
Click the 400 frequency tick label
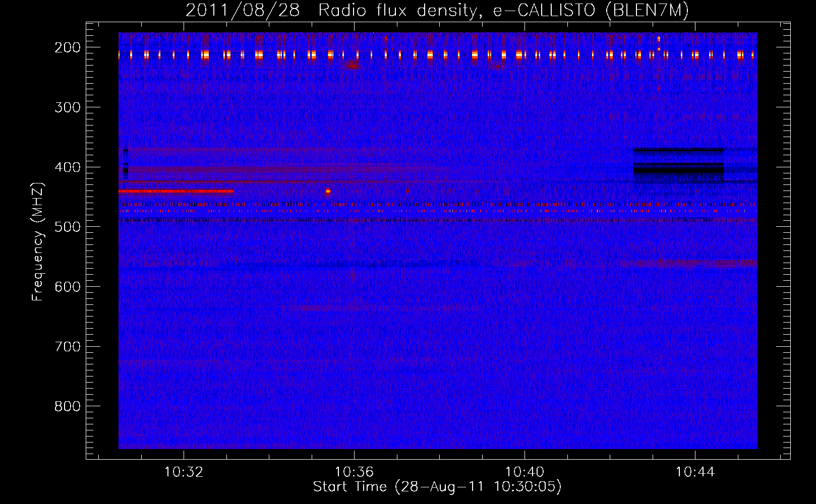68,167
